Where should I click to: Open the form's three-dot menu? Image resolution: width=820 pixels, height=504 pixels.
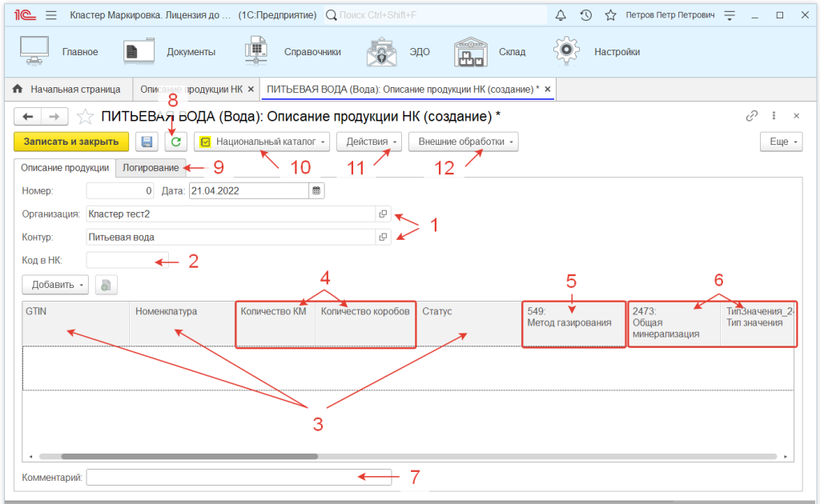[x=774, y=116]
